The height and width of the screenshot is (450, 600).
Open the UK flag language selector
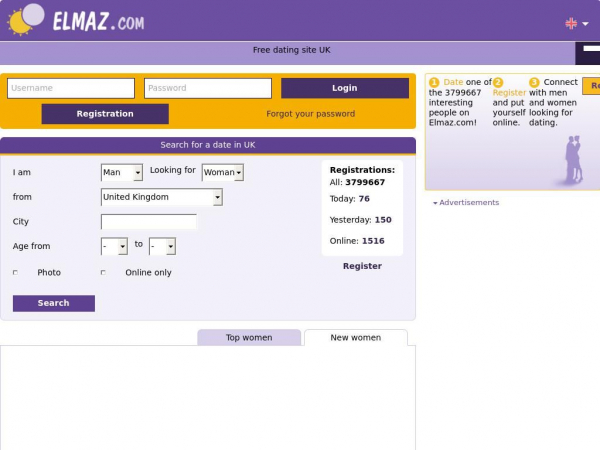point(571,24)
